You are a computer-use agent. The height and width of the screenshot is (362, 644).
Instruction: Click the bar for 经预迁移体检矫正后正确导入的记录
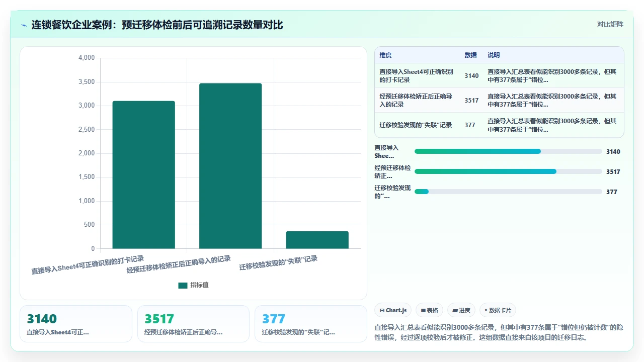coord(230,166)
